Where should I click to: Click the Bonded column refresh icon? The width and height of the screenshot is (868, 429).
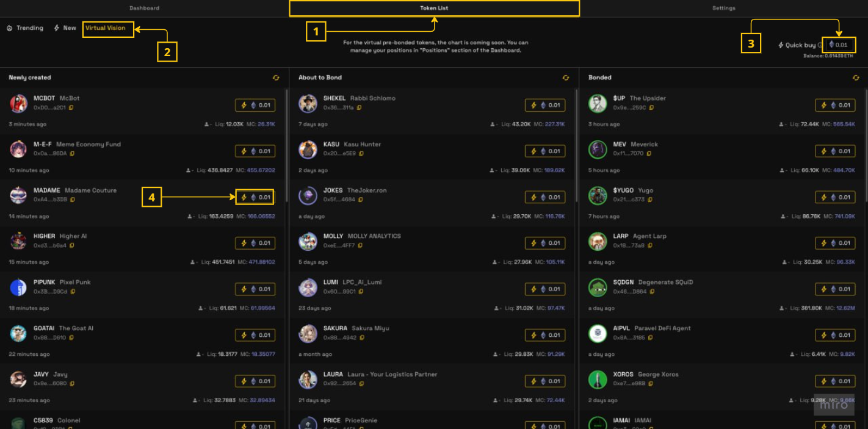tap(856, 78)
